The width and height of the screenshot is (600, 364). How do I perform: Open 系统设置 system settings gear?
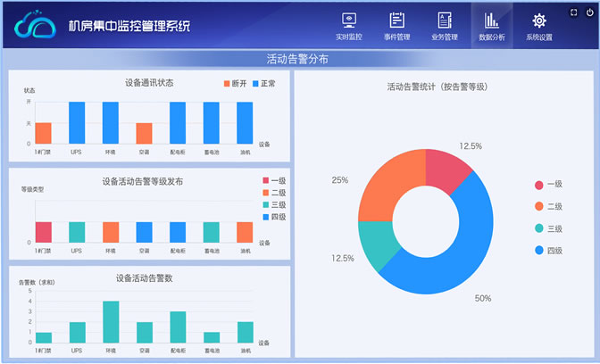click(x=538, y=26)
